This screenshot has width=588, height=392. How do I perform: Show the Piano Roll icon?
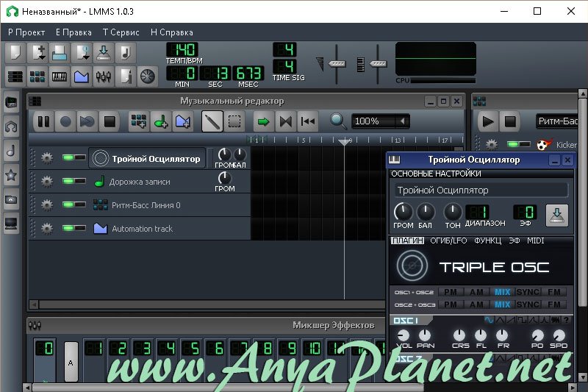point(60,76)
